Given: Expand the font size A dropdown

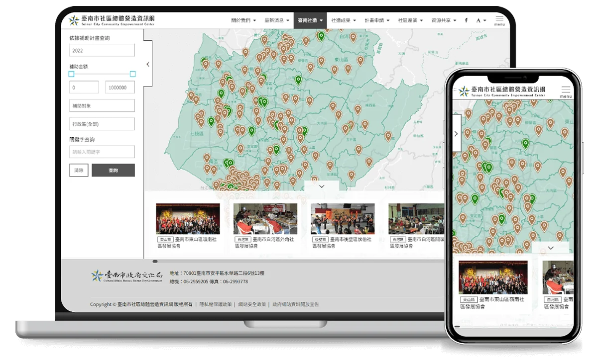Looking at the screenshot, I should pos(481,20).
